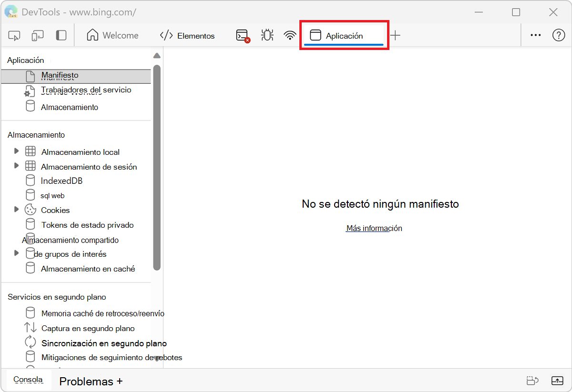
Task: Click the IndexedDB database cylinder icon
Action: click(x=30, y=181)
